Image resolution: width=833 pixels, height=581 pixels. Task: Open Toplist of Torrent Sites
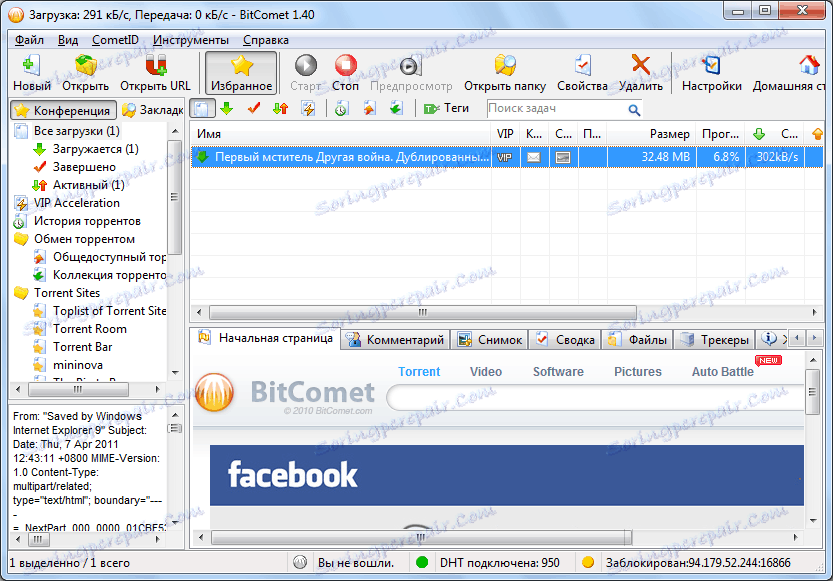click(x=109, y=311)
